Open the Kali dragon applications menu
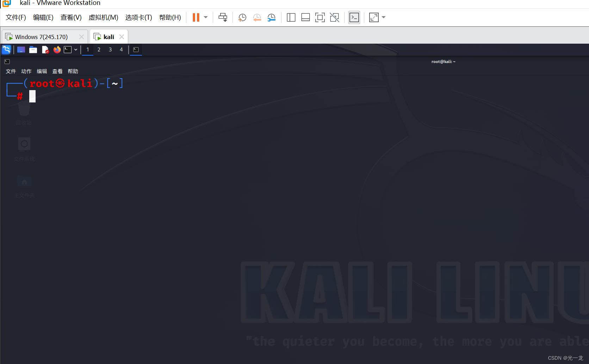This screenshot has height=364, width=589. click(6, 50)
